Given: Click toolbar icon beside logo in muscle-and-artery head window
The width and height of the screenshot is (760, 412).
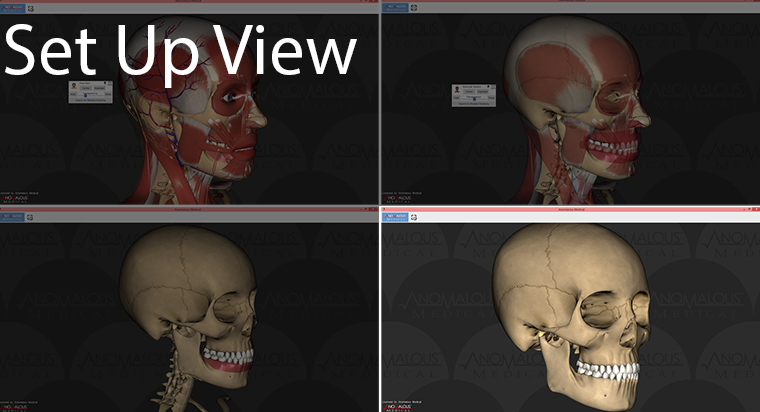Looking at the screenshot, I should pos(32,8).
